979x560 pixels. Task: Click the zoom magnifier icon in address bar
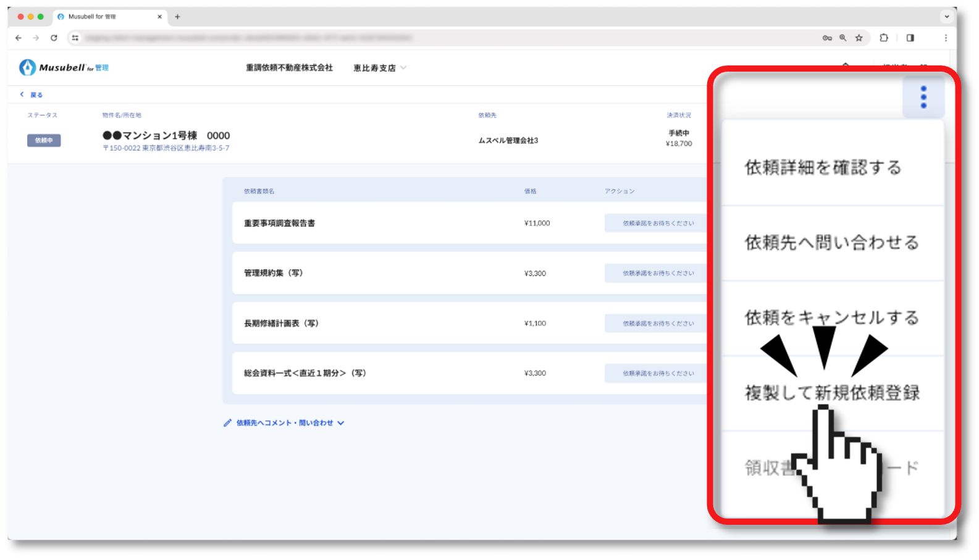click(842, 38)
